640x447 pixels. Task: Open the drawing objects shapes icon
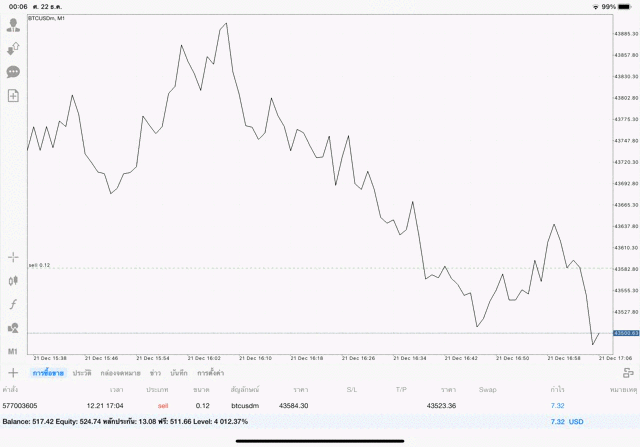pyautogui.click(x=13, y=328)
